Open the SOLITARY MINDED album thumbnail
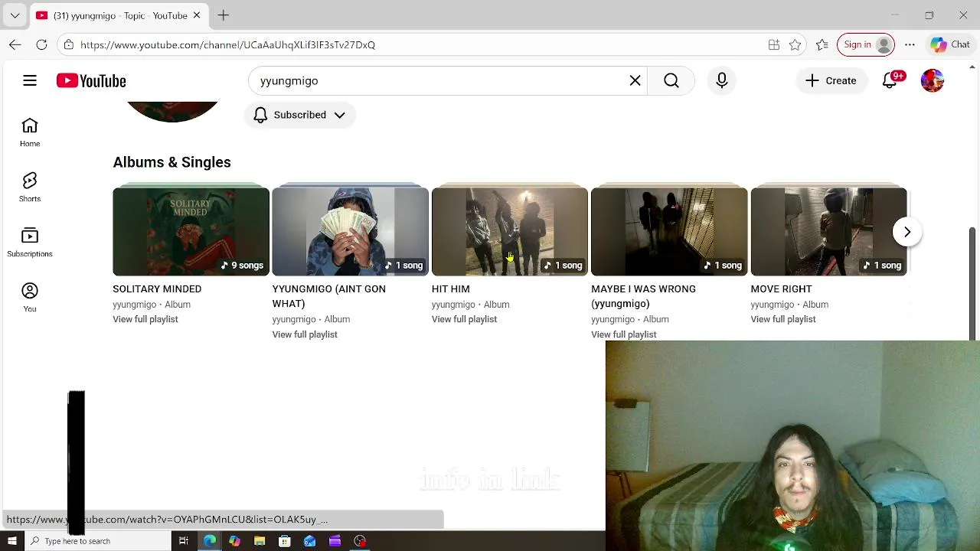The width and height of the screenshot is (980, 551). 191,232
